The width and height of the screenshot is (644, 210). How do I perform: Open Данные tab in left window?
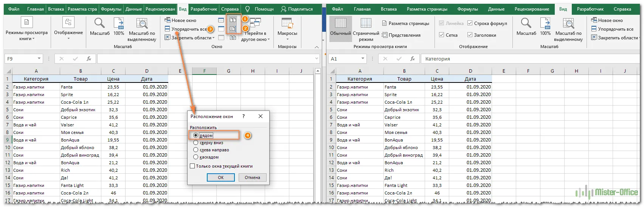[x=134, y=9]
